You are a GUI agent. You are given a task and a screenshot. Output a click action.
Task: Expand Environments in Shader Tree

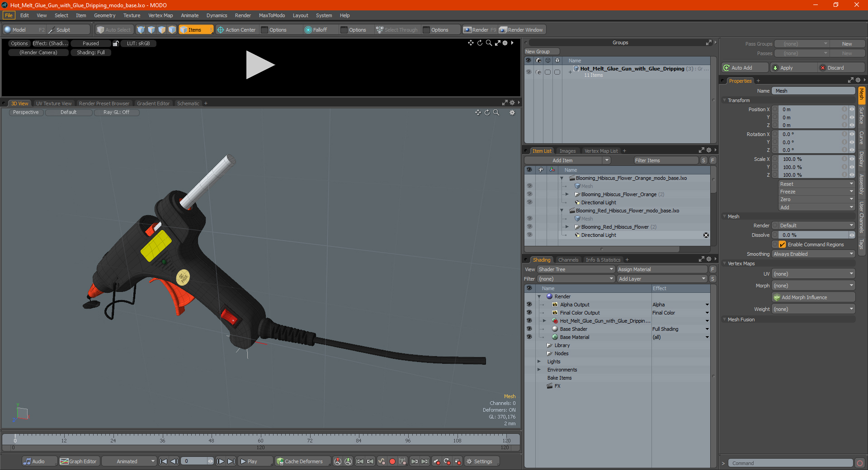pos(539,370)
